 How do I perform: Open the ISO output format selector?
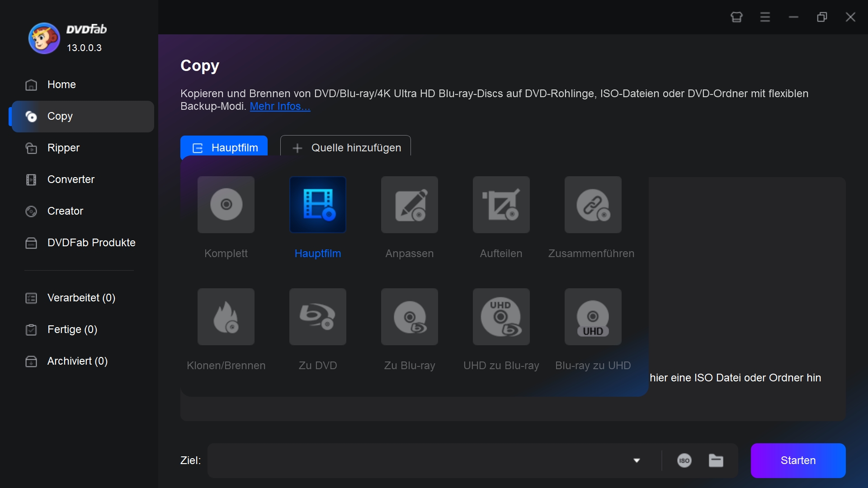[x=684, y=460]
